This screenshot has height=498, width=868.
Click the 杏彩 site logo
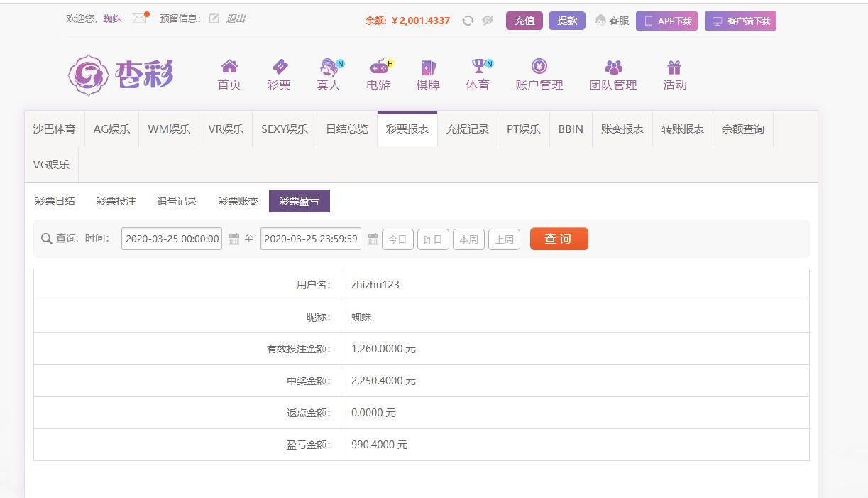[x=121, y=74]
